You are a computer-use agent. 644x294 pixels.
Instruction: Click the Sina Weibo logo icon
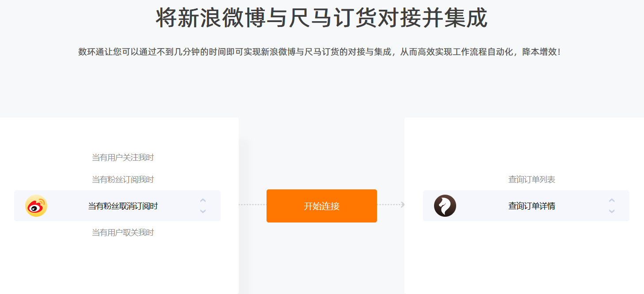pyautogui.click(x=36, y=206)
